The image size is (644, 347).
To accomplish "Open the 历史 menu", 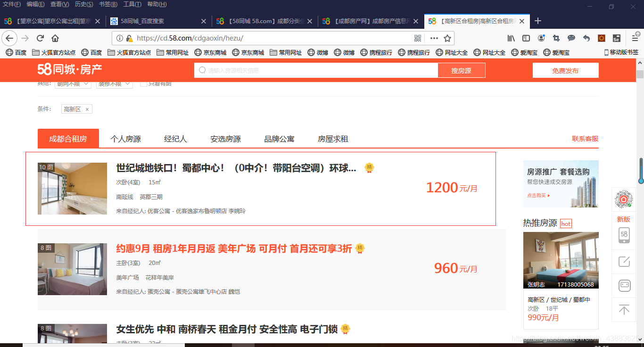I will pyautogui.click(x=84, y=4).
